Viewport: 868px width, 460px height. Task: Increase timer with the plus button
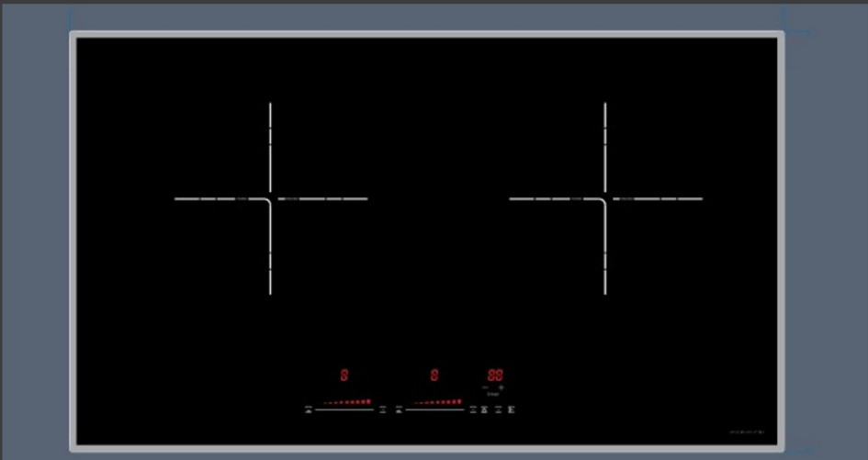tap(502, 387)
